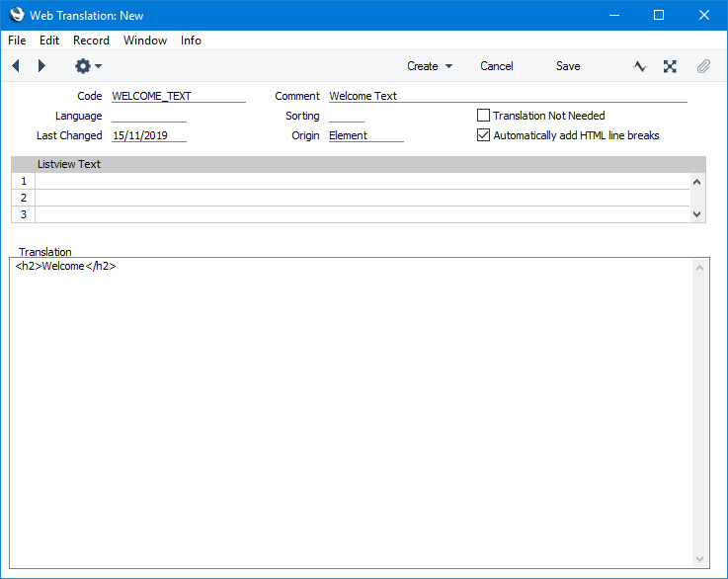Open the File menu
Screen dimensions: 728x579
point(17,41)
